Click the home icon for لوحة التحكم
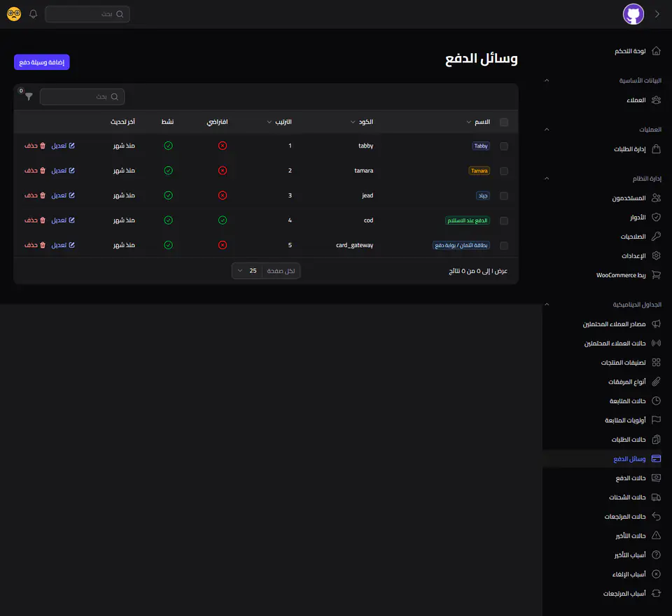 [x=656, y=51]
